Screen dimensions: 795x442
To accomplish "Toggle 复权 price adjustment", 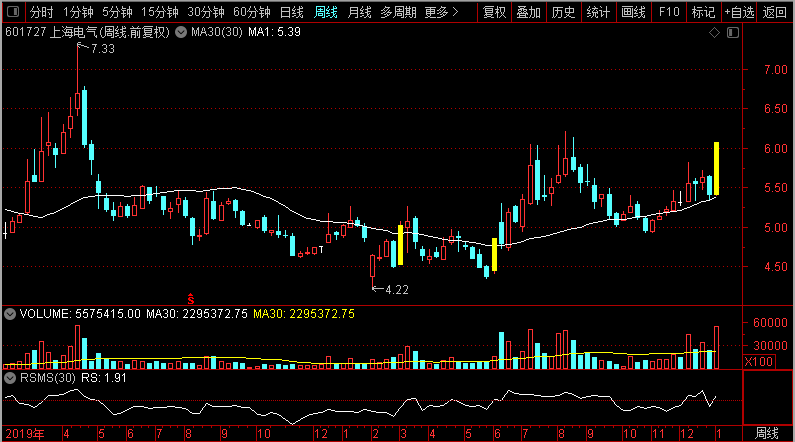I will point(495,13).
